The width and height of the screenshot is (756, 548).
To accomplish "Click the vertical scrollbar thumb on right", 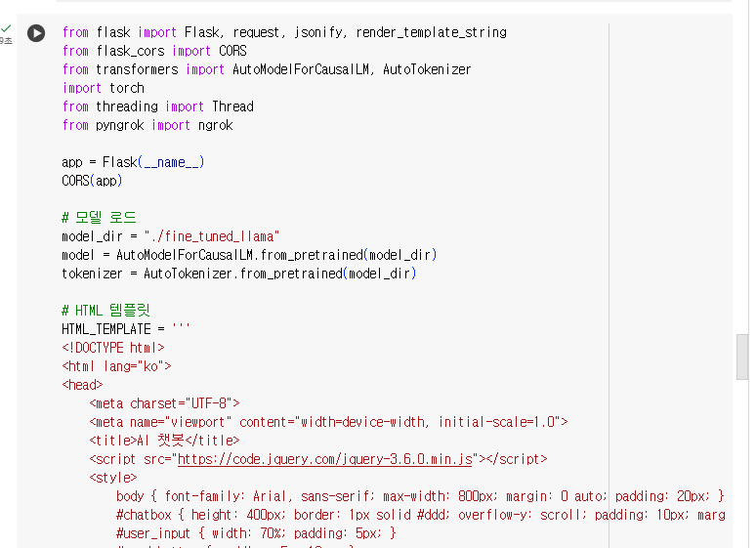I will click(742, 357).
